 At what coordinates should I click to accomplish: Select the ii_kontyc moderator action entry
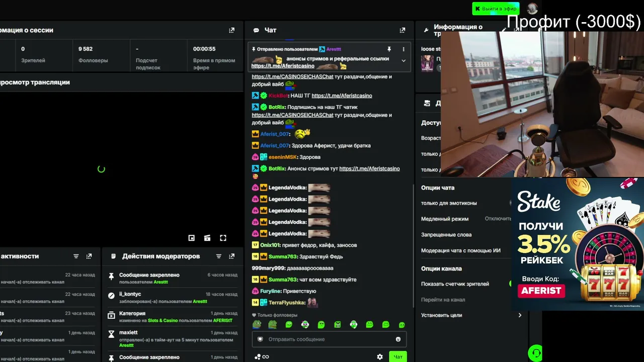174,298
